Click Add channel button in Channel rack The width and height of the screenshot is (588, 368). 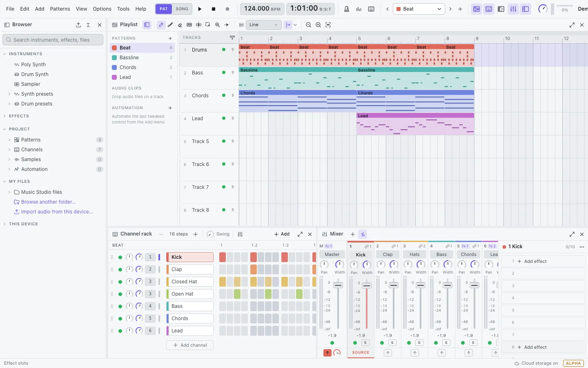coord(190,346)
